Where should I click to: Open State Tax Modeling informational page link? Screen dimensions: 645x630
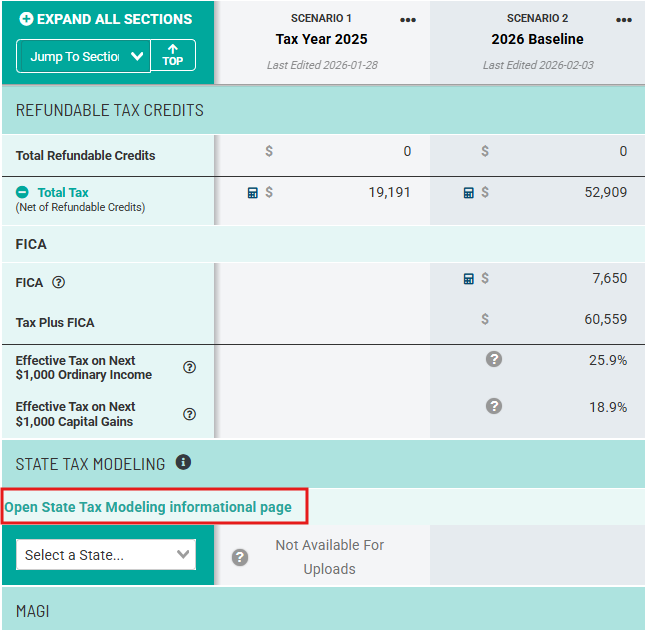[x=149, y=507]
